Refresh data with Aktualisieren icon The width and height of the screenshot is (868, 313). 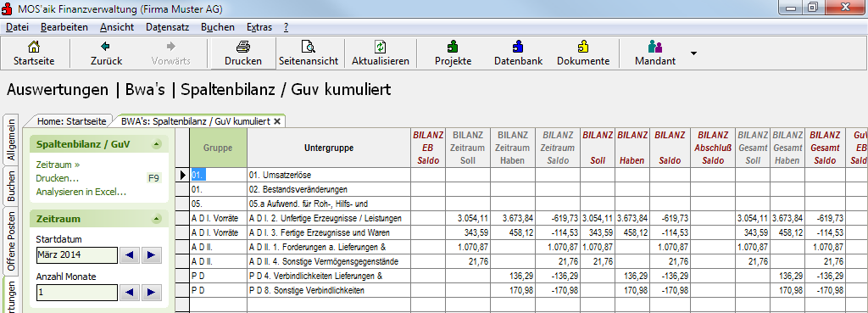pyautogui.click(x=381, y=47)
